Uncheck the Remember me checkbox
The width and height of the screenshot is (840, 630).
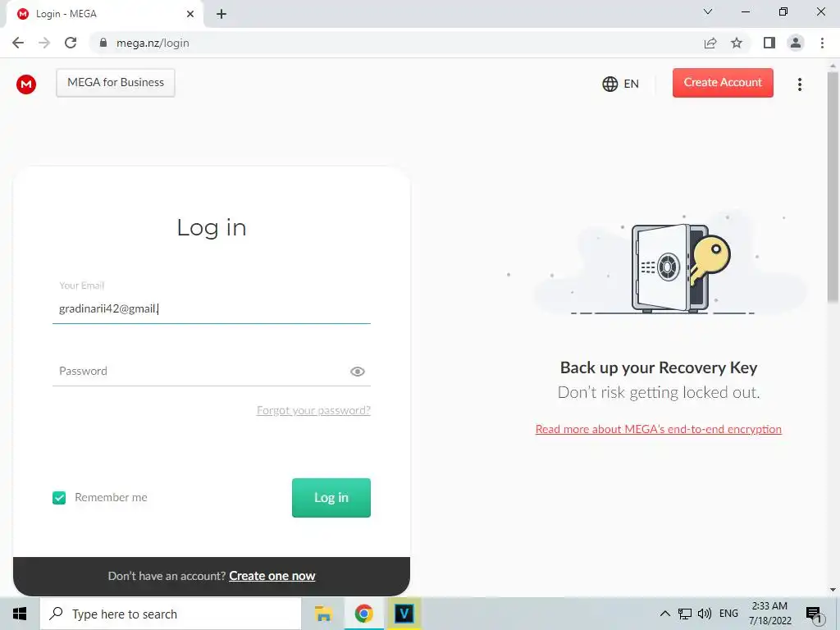[x=59, y=498]
